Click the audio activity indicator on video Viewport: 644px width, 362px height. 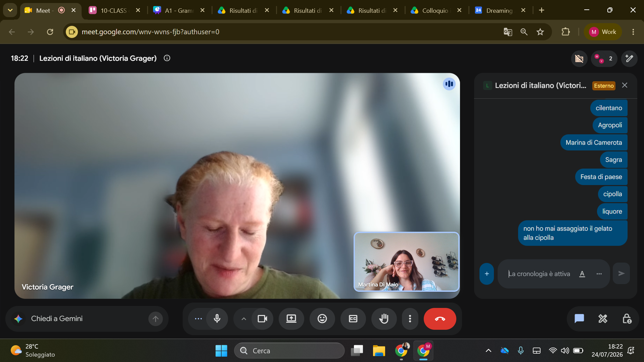click(449, 84)
